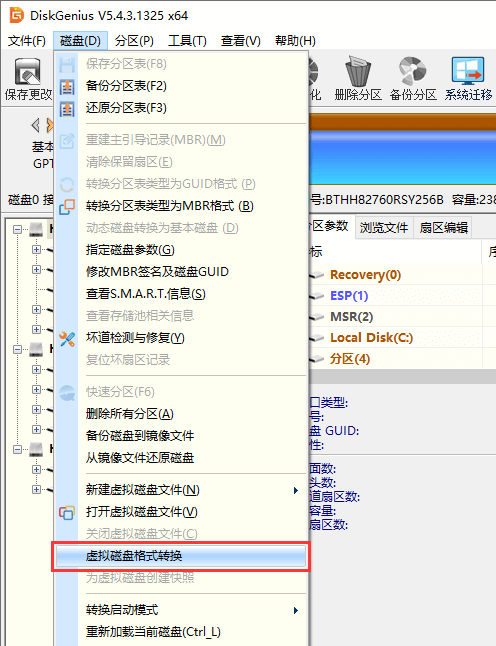Click the Delete Partition (删除分区) trash icon
The image size is (496, 646).
tap(358, 71)
